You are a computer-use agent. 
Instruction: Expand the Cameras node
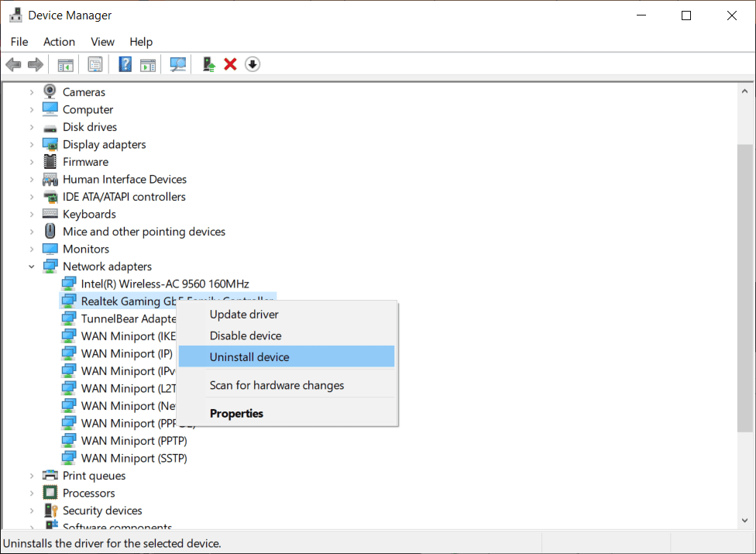click(x=32, y=92)
